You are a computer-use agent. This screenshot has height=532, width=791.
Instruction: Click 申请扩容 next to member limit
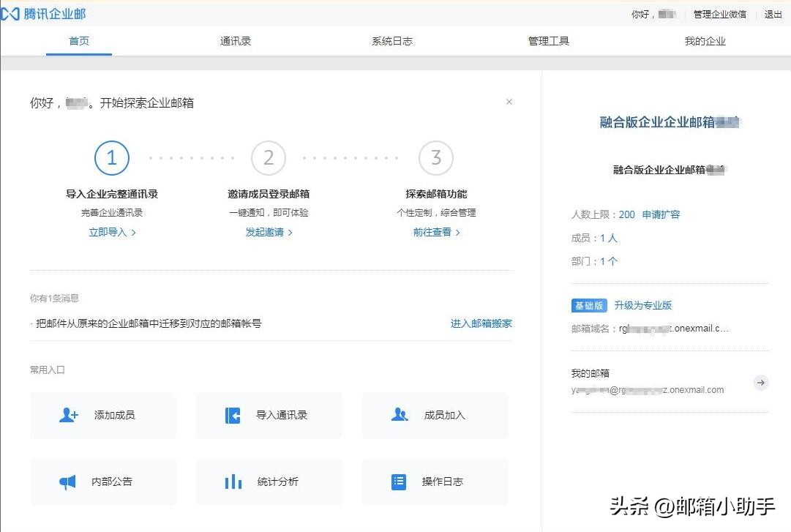pos(662,214)
